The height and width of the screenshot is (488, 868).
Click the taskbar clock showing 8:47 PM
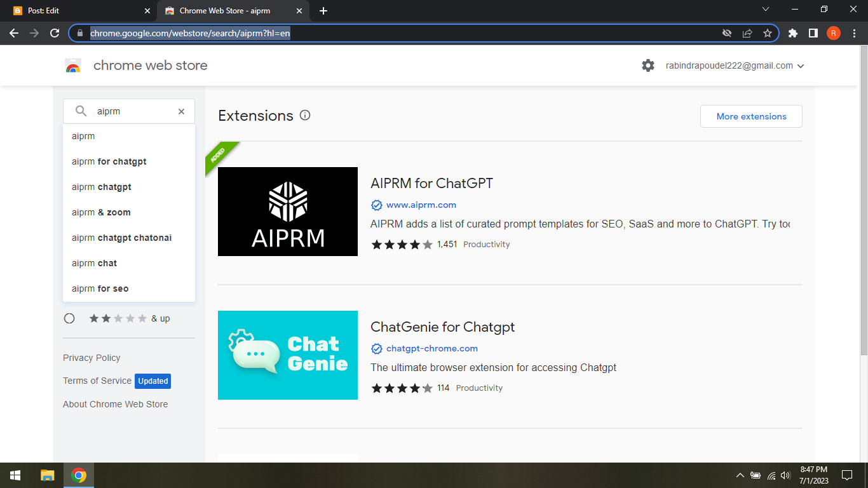(813, 475)
